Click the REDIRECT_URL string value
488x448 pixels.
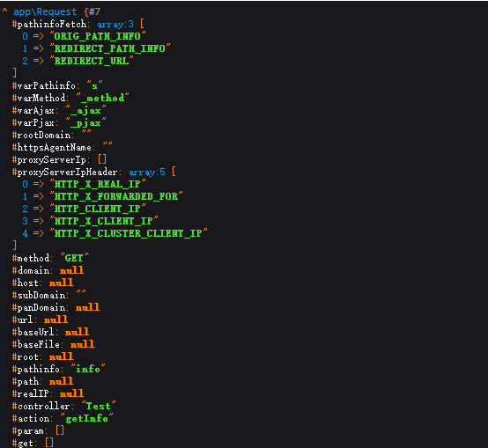tap(92, 61)
